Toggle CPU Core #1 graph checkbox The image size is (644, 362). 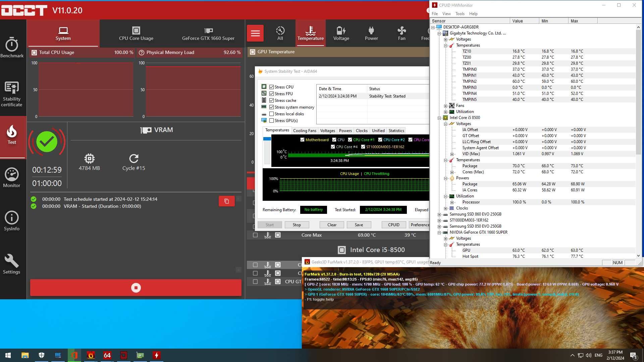pyautogui.click(x=350, y=140)
